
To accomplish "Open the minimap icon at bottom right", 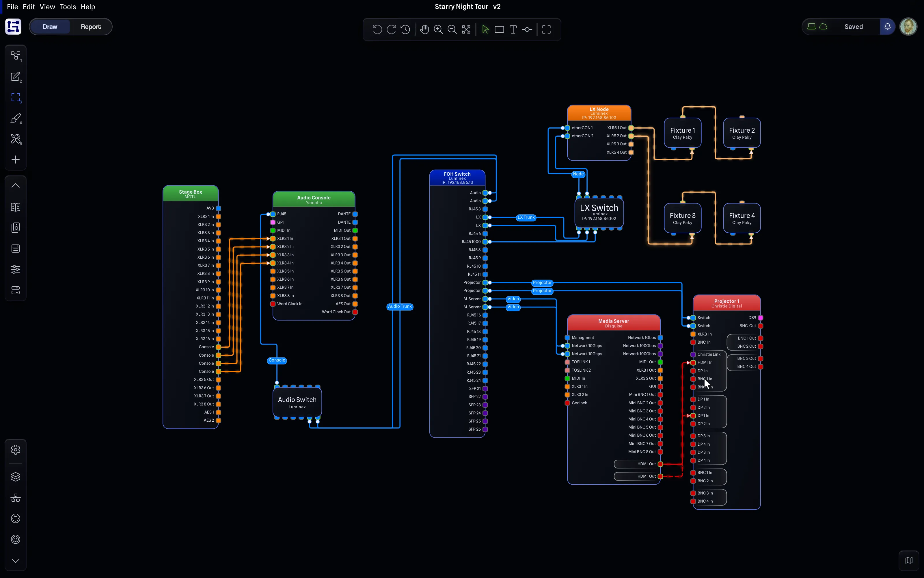I will pos(909,560).
